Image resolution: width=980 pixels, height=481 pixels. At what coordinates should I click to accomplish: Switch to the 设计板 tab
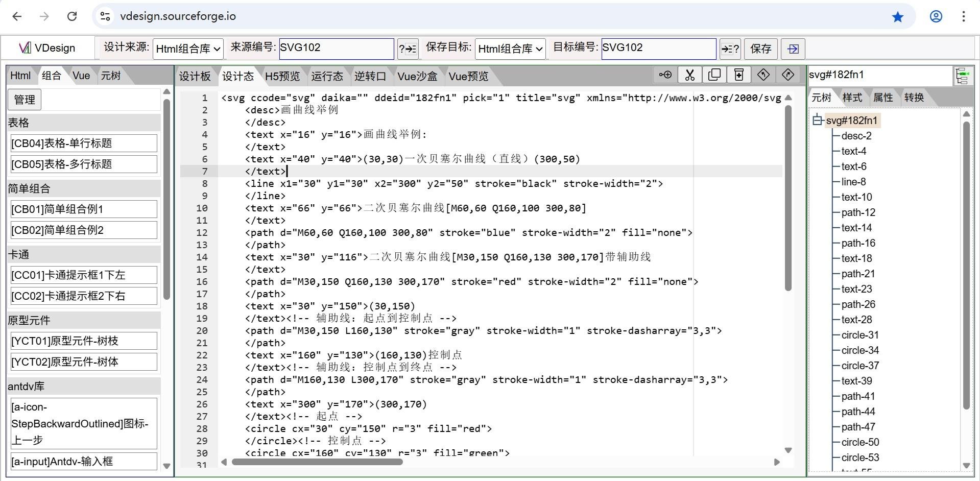(x=195, y=76)
